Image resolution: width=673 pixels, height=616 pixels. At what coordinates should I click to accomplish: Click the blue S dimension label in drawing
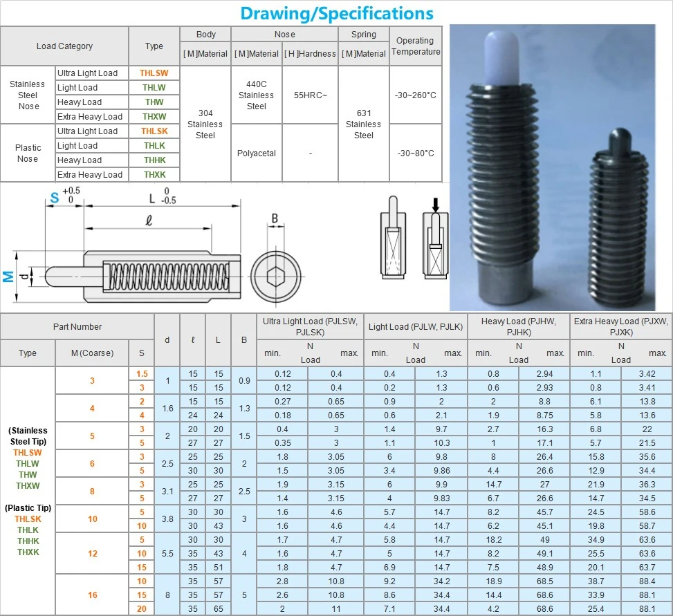coord(54,198)
